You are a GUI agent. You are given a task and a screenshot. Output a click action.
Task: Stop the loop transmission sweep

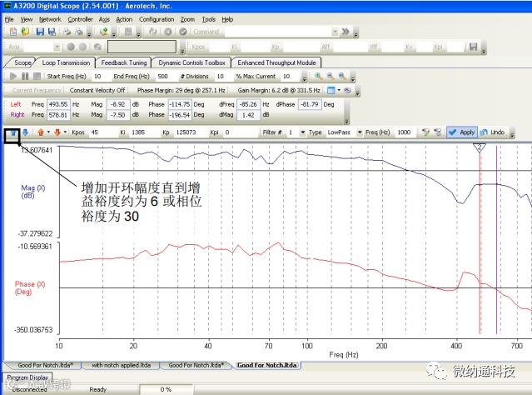37,76
